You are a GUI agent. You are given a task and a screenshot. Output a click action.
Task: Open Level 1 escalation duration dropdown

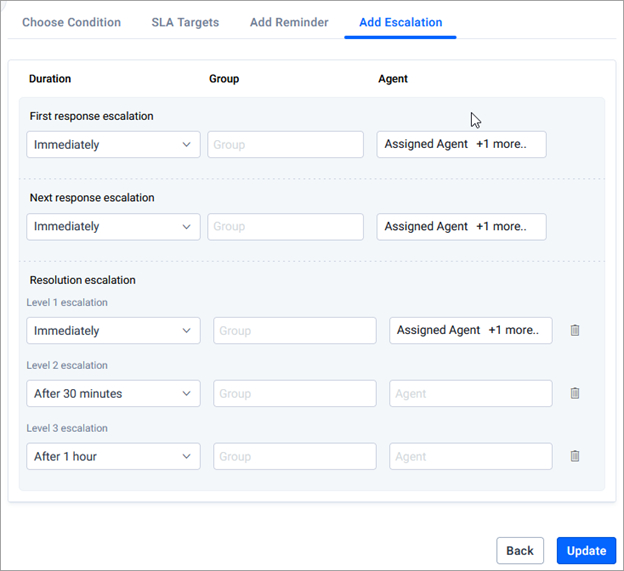coord(113,330)
